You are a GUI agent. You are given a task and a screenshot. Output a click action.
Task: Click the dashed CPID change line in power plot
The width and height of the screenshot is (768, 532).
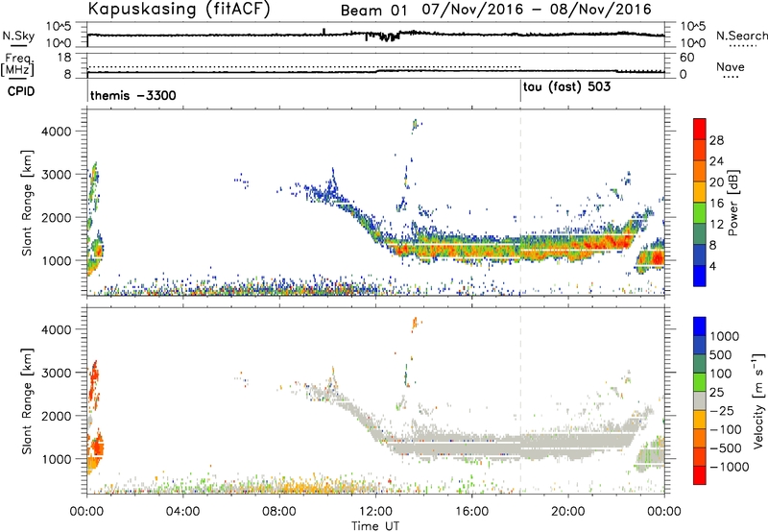pyautogui.click(x=520, y=202)
